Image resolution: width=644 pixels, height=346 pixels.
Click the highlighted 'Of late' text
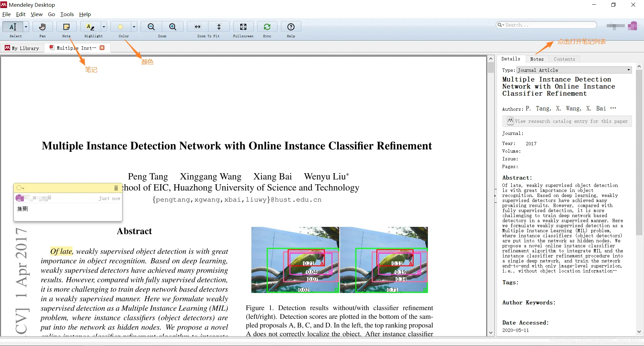pos(61,251)
